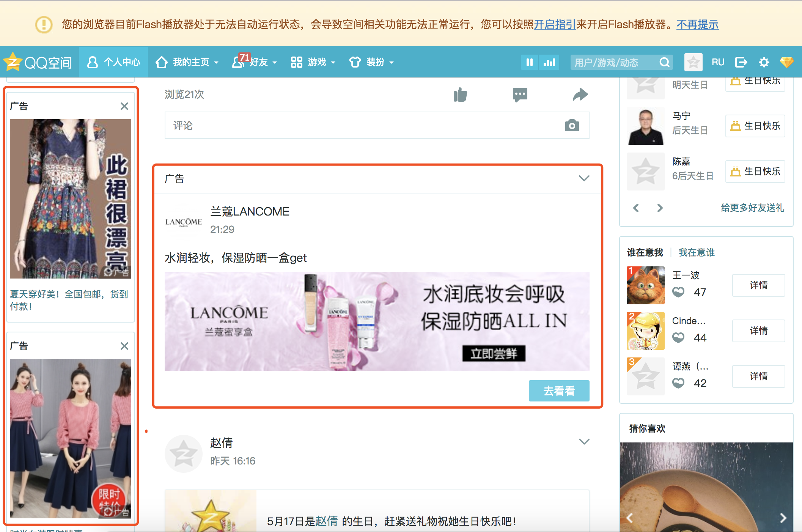
Task: Open 谭燕 default avatar
Action: coord(646,376)
